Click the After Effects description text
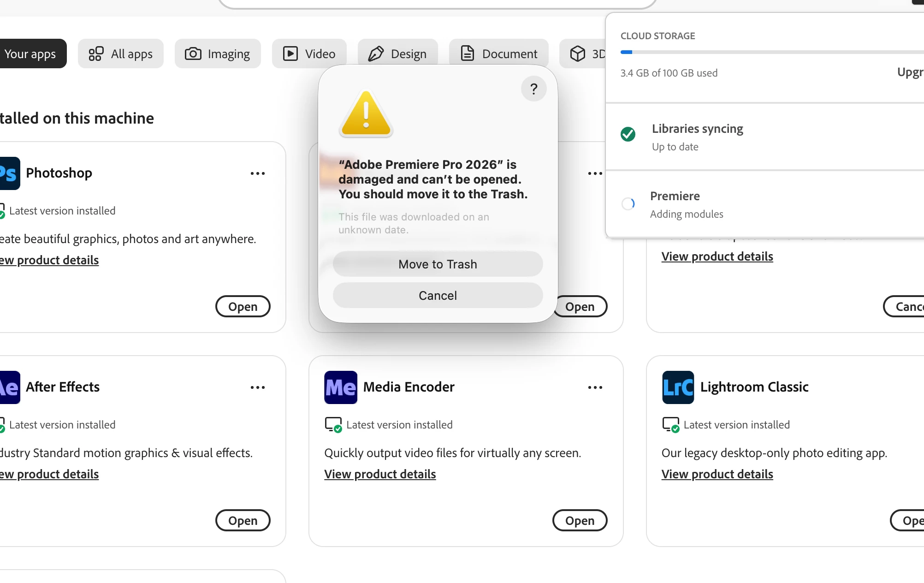Image resolution: width=924 pixels, height=583 pixels. [x=126, y=453]
